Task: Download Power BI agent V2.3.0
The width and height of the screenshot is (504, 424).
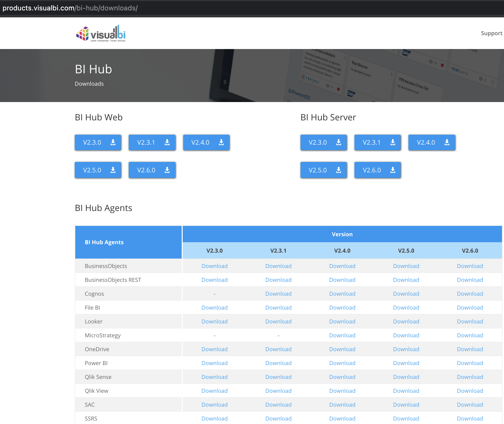Action: [x=214, y=363]
